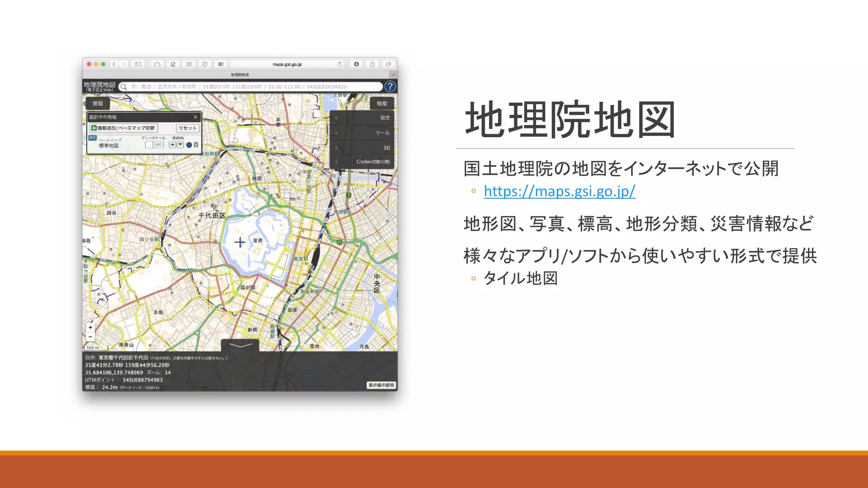The width and height of the screenshot is (868, 488).
Task: Click the maps.gsi.go.jp address bar
Action: pyautogui.click(x=287, y=64)
